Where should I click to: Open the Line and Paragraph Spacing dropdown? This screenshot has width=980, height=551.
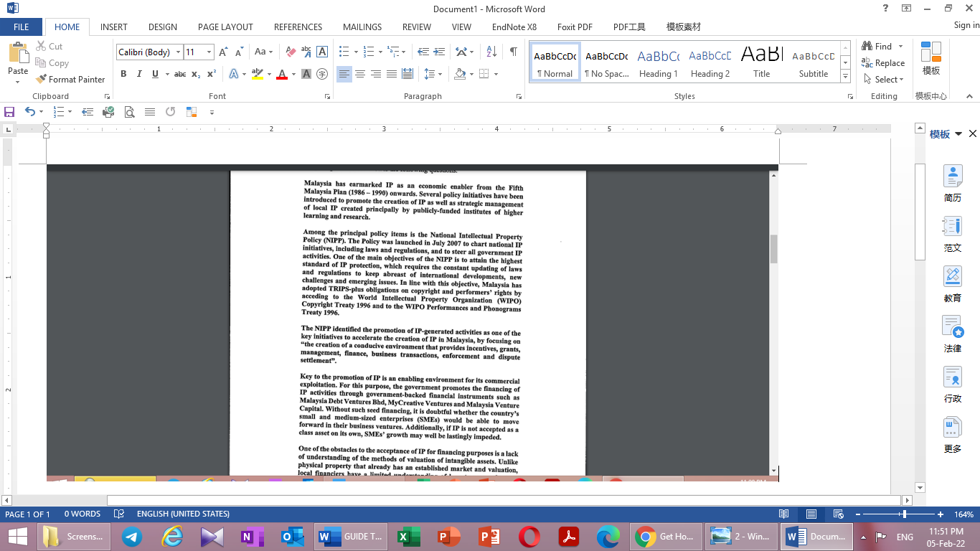point(434,74)
